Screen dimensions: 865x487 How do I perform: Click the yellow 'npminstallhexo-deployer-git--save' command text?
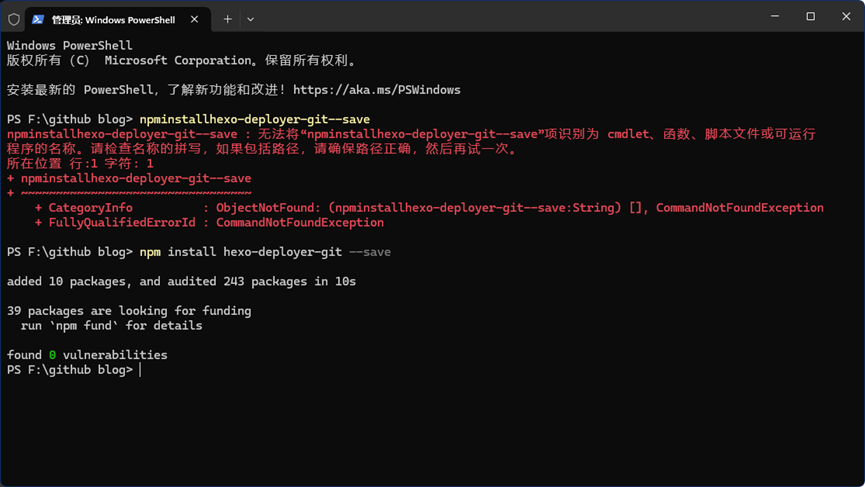tap(254, 120)
